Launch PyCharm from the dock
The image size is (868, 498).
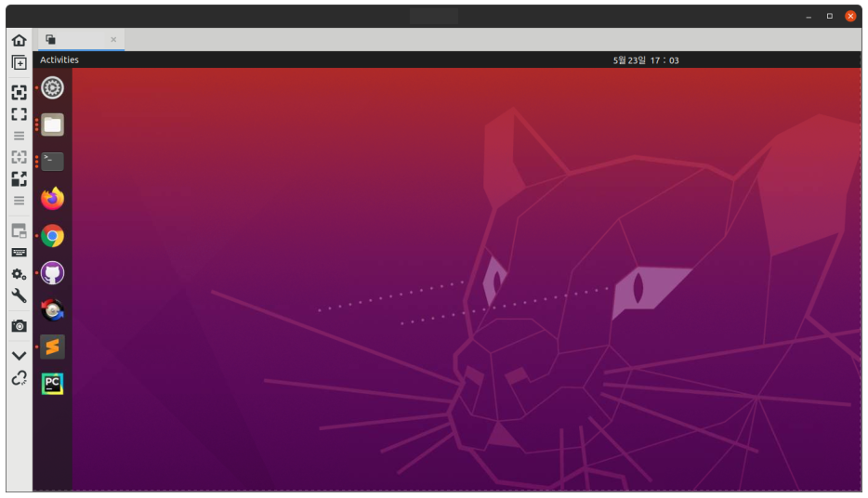click(53, 384)
